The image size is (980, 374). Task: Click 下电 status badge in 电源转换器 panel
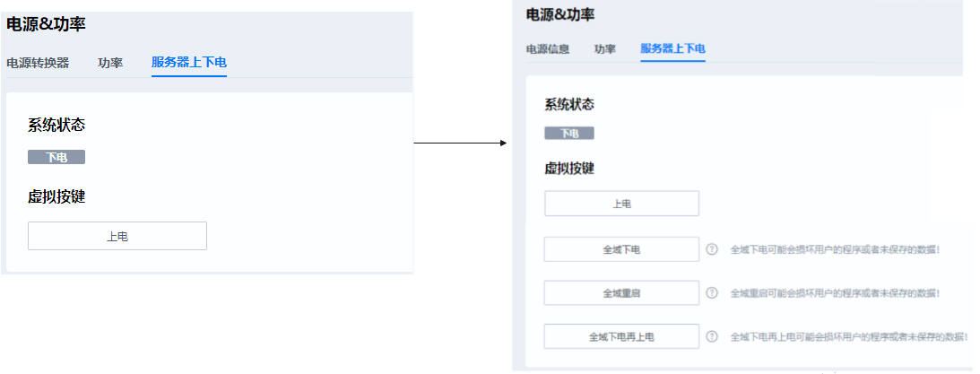pyautogui.click(x=56, y=157)
